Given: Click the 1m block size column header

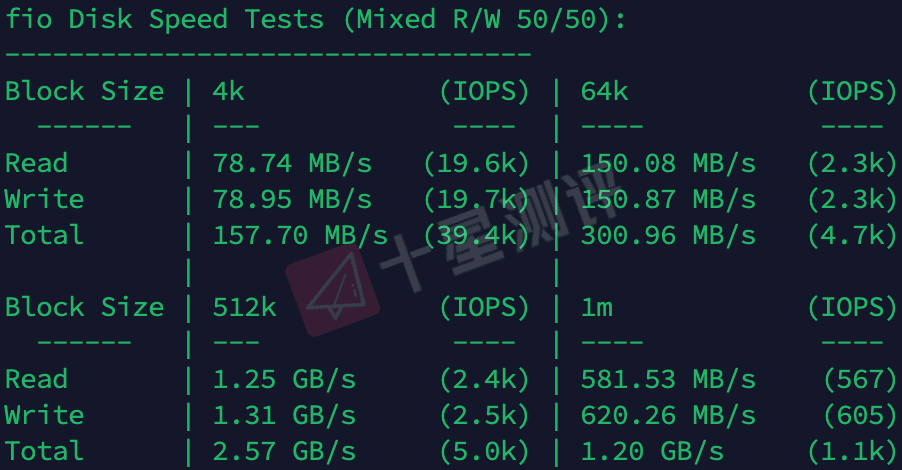Looking at the screenshot, I should [597, 308].
